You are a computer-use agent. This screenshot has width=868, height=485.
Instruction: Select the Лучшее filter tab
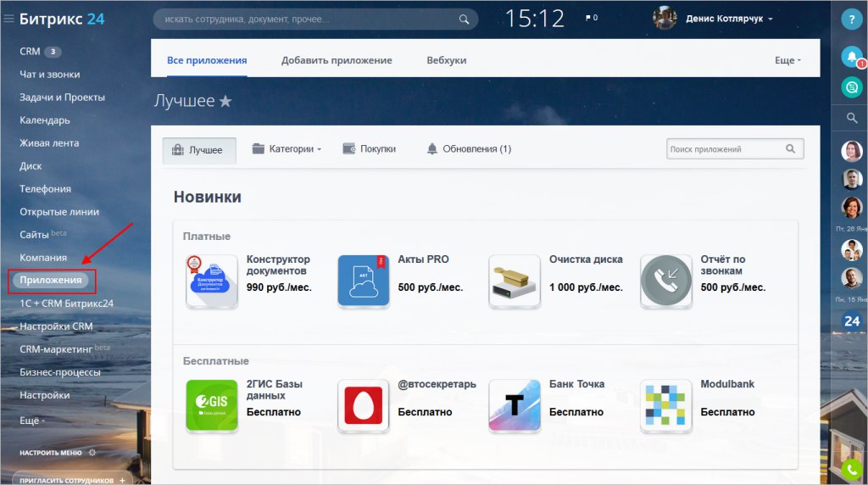pyautogui.click(x=199, y=150)
